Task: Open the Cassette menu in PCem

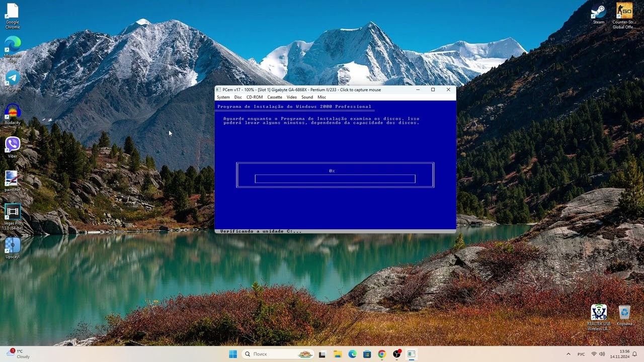Action: pyautogui.click(x=275, y=97)
